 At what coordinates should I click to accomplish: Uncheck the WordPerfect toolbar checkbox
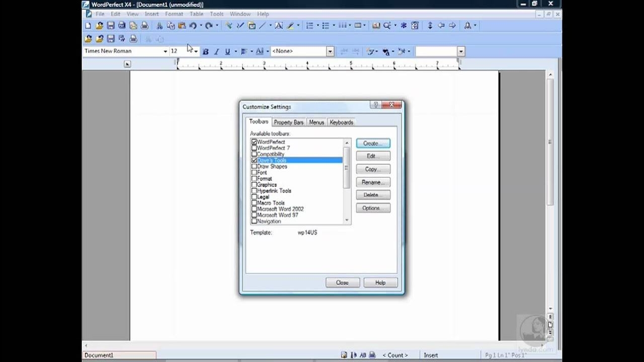254,142
